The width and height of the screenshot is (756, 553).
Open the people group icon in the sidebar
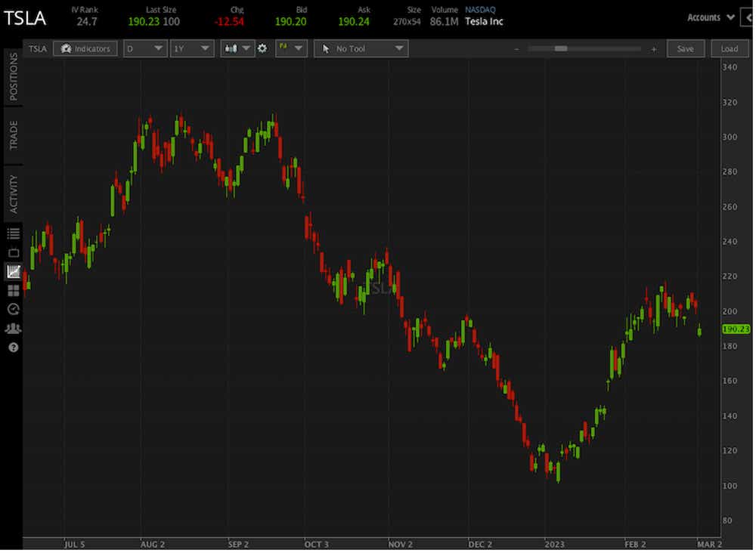pos(13,330)
